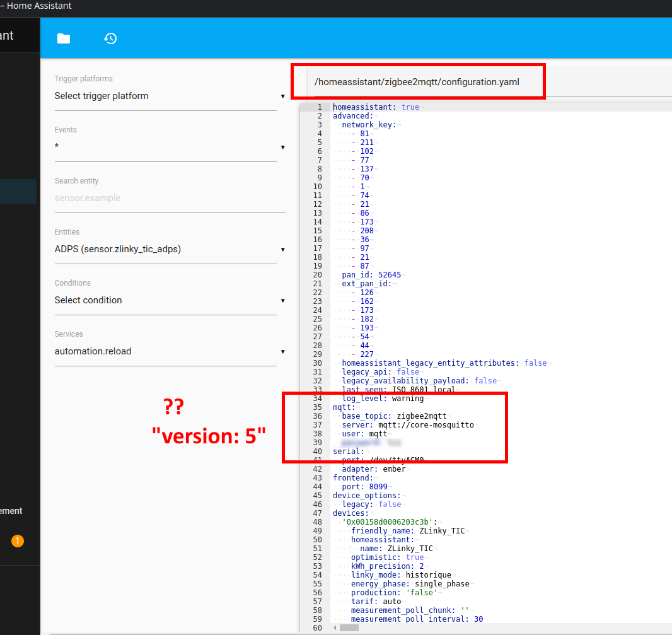Place cursor on the adapter: ember line

pyautogui.click(x=374, y=469)
